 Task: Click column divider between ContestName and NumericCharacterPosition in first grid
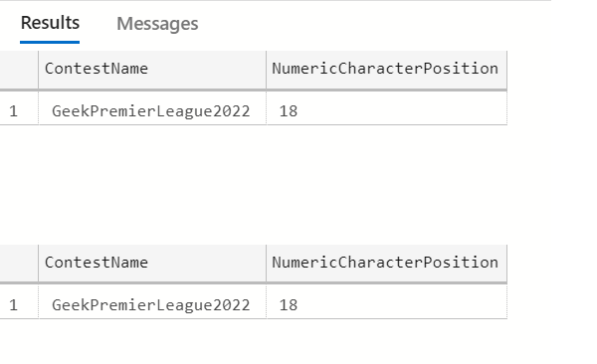(266, 70)
